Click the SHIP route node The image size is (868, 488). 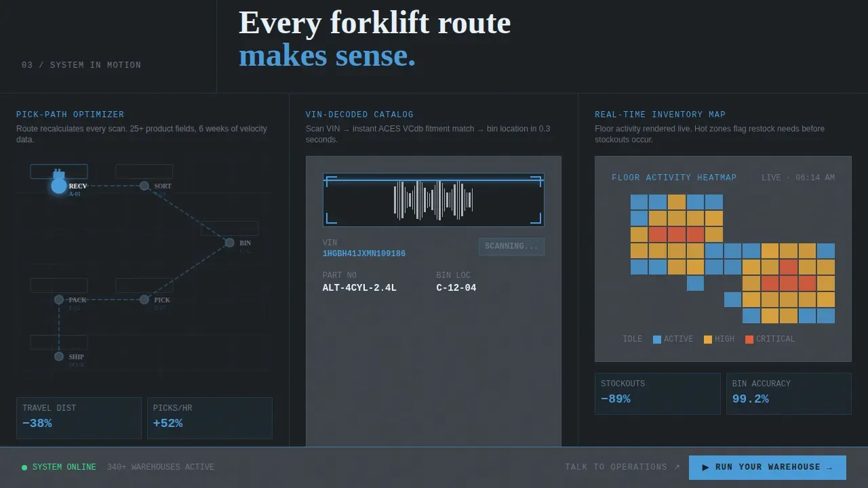point(59,357)
